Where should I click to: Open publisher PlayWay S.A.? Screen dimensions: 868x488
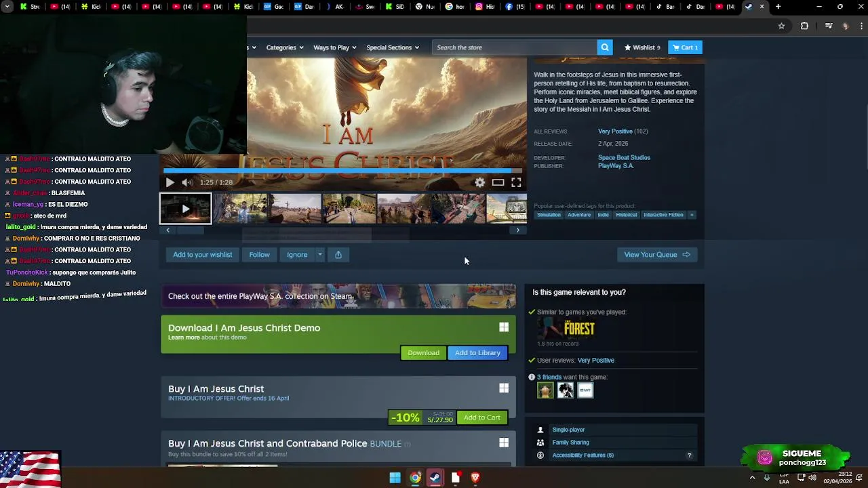(616, 166)
